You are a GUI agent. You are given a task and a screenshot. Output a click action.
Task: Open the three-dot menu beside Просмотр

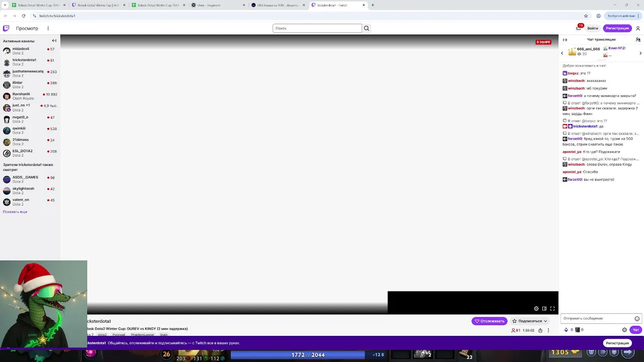pyautogui.click(x=48, y=28)
